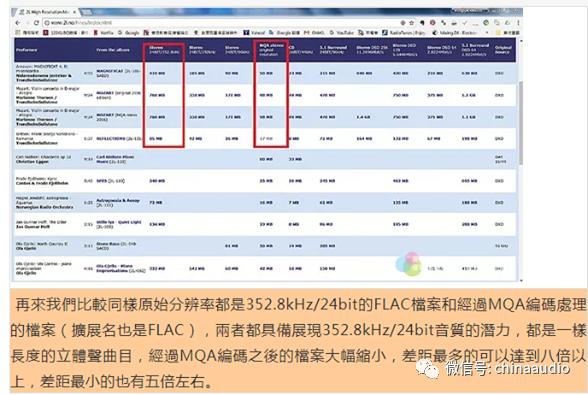Open the YouTube bookmark
The height and width of the screenshot is (395, 588).
[342, 33]
